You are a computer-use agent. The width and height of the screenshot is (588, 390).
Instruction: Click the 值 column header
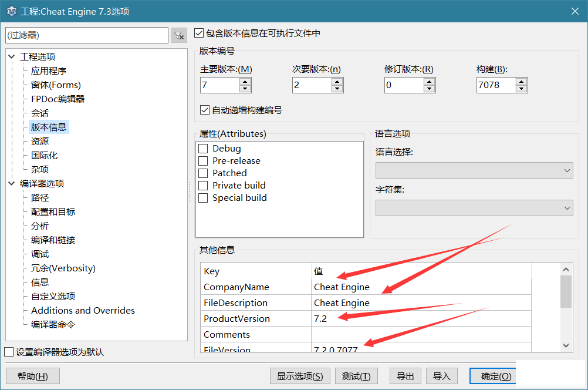pyautogui.click(x=421, y=271)
